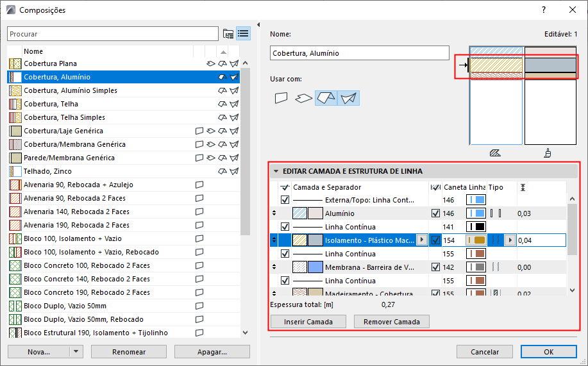Confirm with OK button
The image size is (588, 366).
[549, 352]
